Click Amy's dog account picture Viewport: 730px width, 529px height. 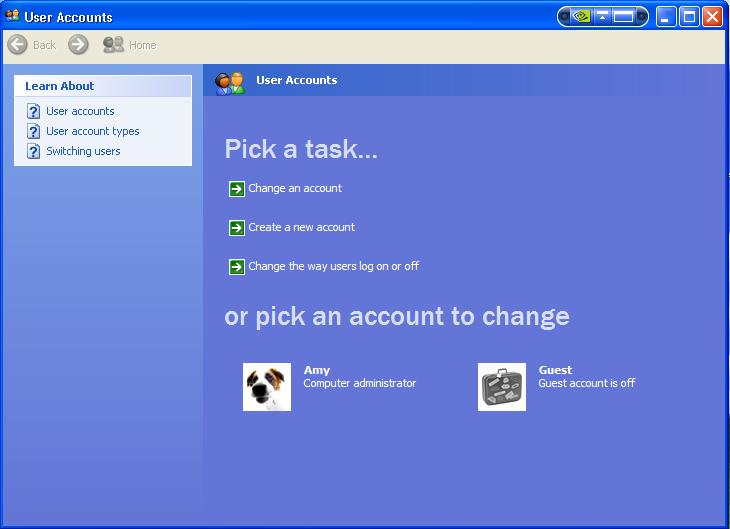(x=267, y=387)
